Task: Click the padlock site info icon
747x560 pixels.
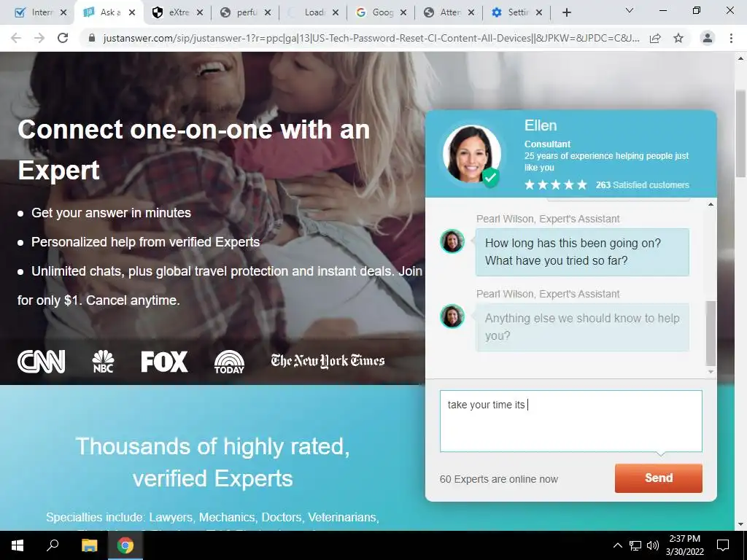Action: click(x=93, y=38)
